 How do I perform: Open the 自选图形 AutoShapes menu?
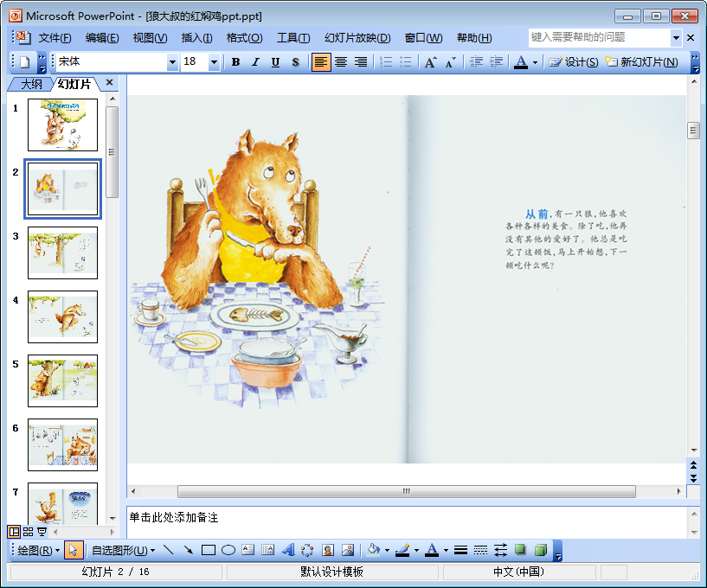pos(123,550)
